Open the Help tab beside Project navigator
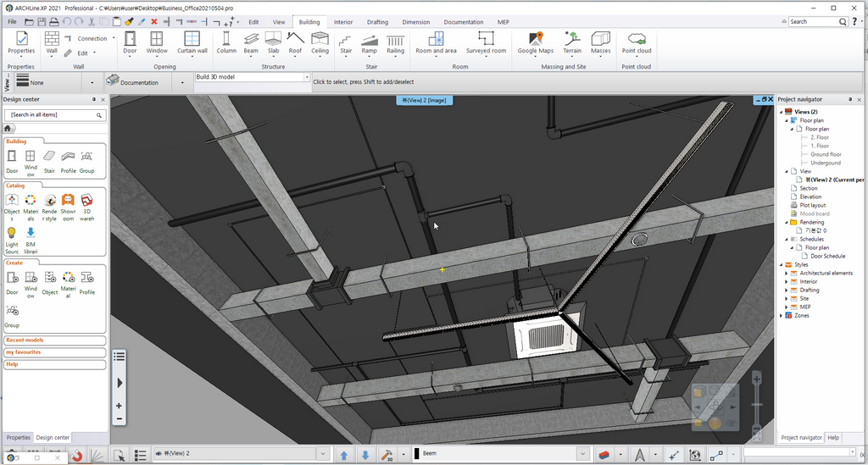 [x=833, y=437]
